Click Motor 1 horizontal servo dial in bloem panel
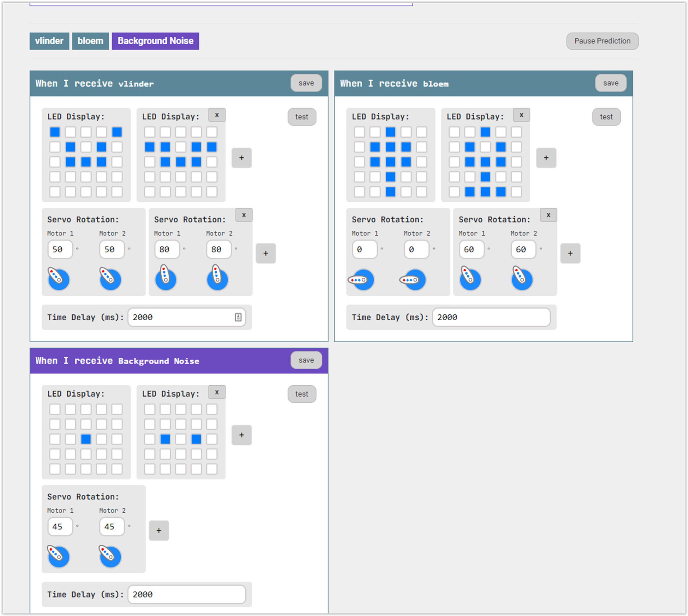 pos(363,280)
